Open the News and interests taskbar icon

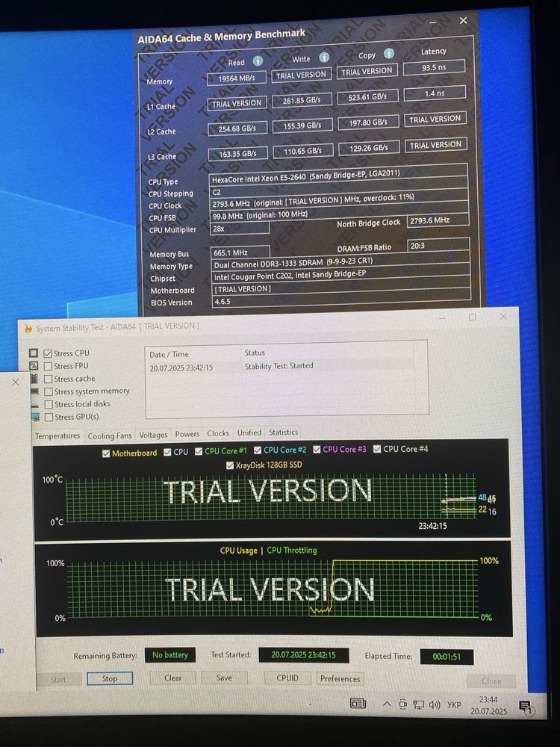(358, 703)
